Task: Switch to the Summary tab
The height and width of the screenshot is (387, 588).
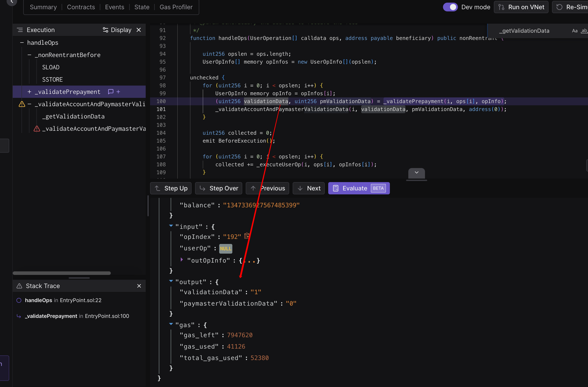Action: pos(43,7)
